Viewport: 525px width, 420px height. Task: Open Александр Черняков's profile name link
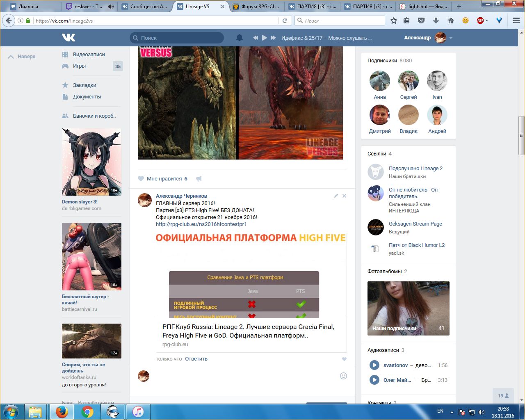pyautogui.click(x=181, y=196)
